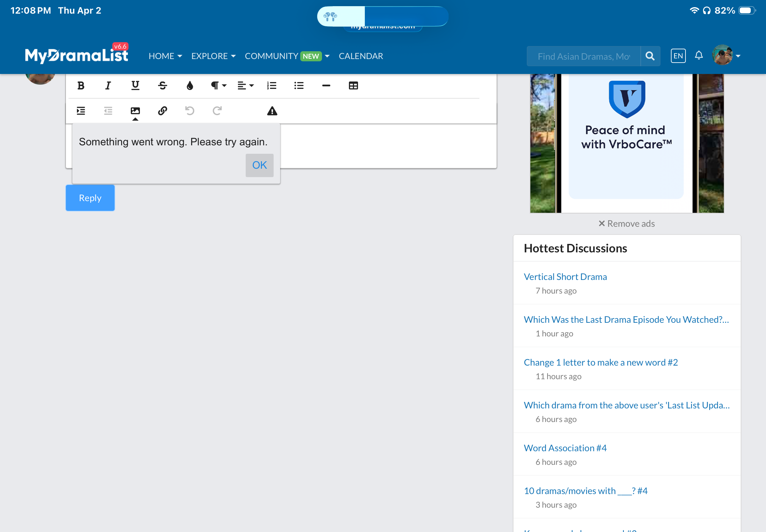
Task: Increase indent of the paragraph
Action: coord(81,111)
